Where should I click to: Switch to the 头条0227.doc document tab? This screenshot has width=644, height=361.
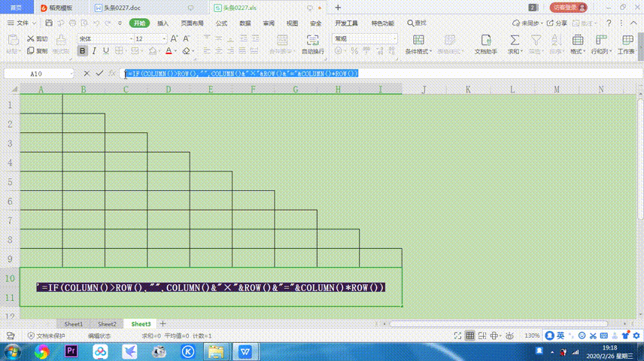(x=122, y=8)
